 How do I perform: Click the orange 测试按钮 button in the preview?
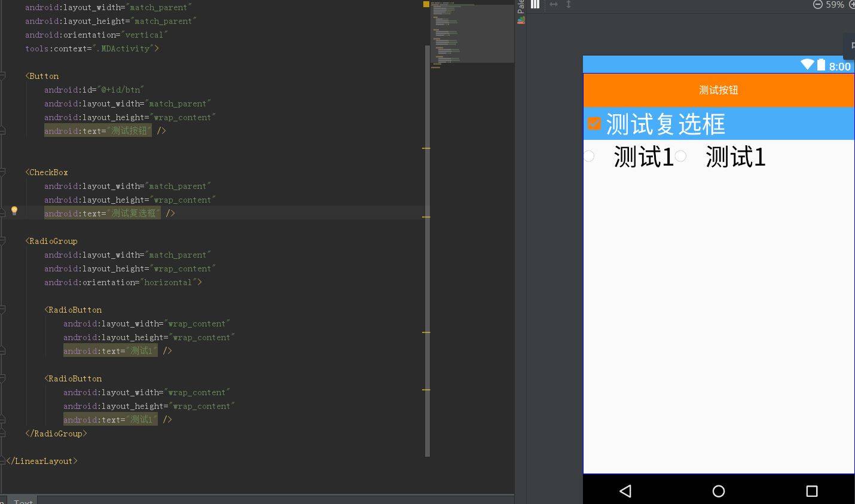coord(719,90)
